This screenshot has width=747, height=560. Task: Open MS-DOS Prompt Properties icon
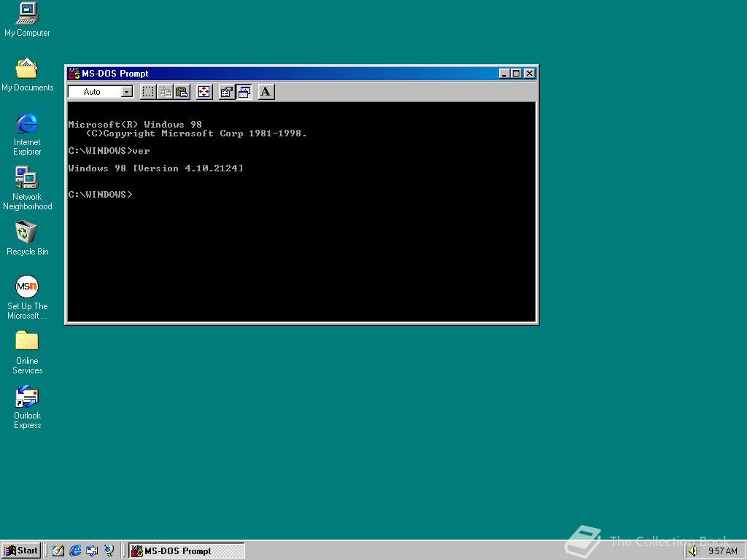[x=226, y=91]
